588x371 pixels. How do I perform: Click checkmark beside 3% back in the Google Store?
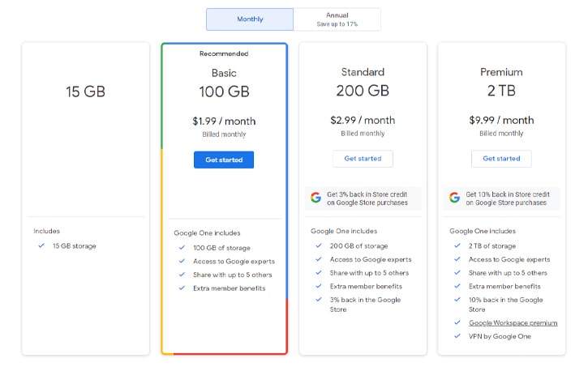point(319,300)
